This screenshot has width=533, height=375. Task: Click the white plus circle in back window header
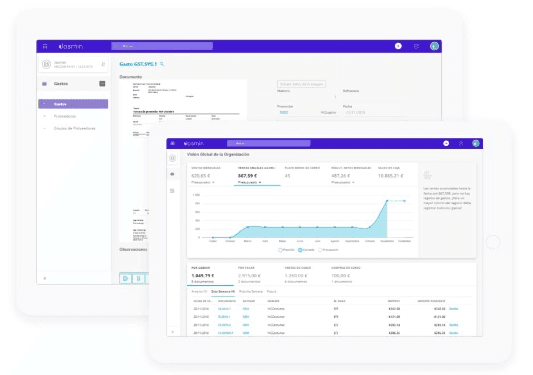pos(398,46)
